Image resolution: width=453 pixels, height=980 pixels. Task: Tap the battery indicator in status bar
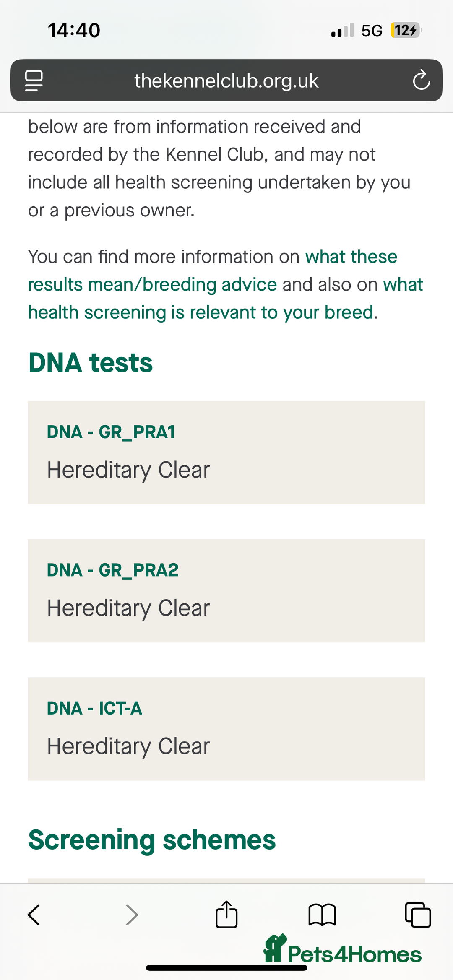pyautogui.click(x=406, y=30)
